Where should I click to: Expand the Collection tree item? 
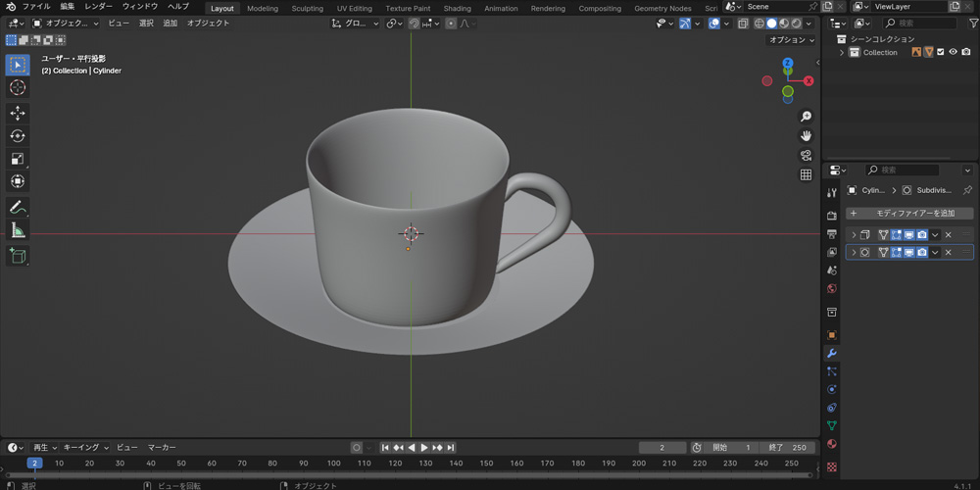click(x=842, y=53)
